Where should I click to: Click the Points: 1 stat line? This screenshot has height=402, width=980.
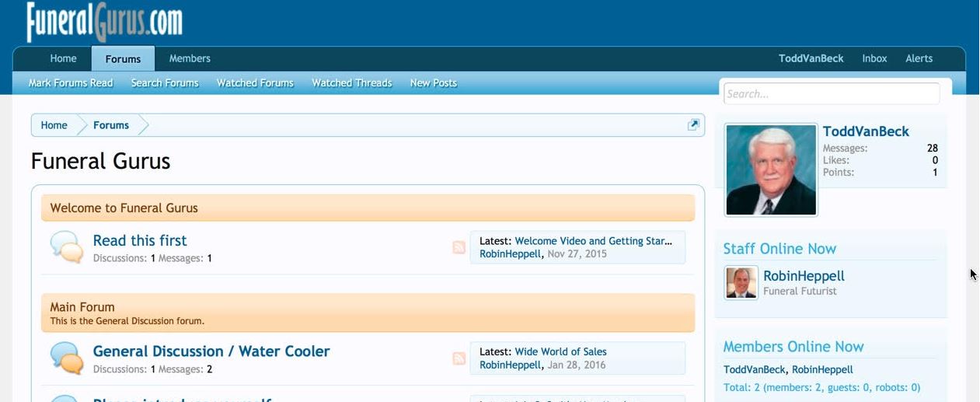pyautogui.click(x=881, y=172)
